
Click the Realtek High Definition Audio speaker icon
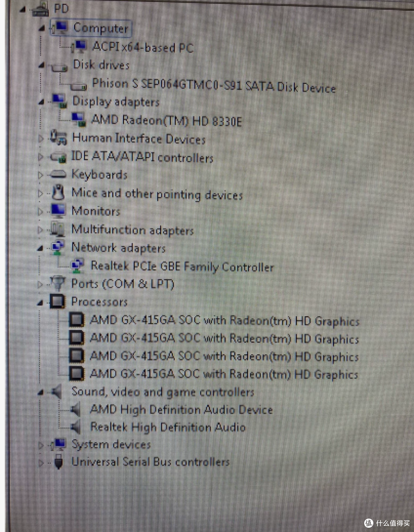point(76,427)
